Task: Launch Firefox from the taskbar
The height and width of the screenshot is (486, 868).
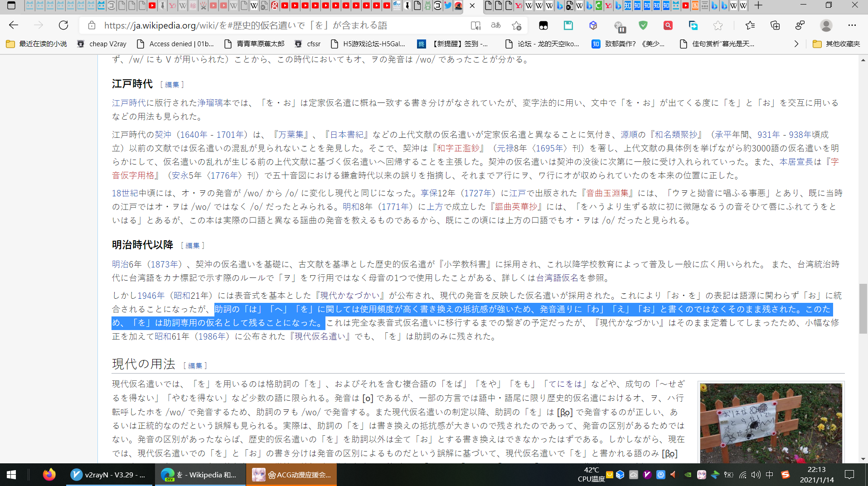Action: pyautogui.click(x=49, y=475)
